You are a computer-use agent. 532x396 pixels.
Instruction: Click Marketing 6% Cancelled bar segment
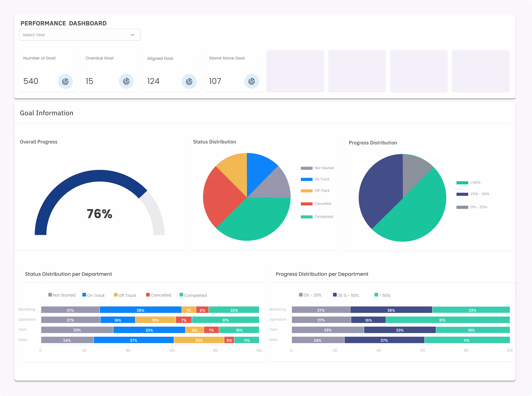tap(202, 310)
